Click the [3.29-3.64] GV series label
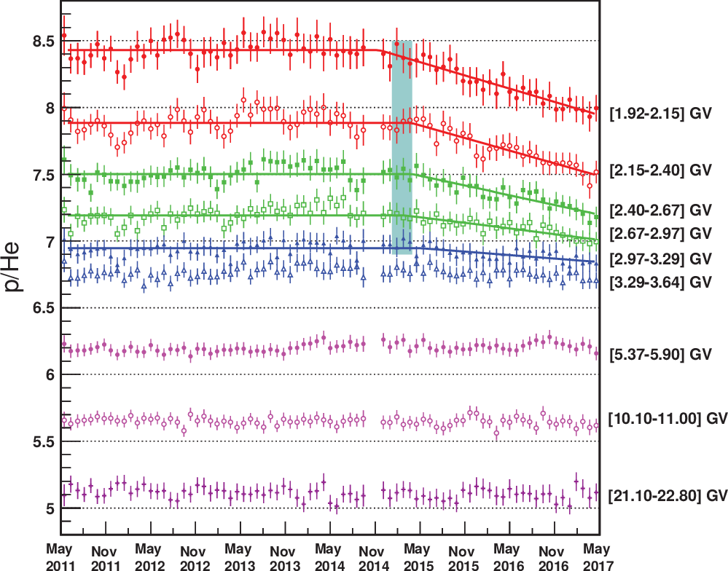The width and height of the screenshot is (728, 571). (660, 282)
